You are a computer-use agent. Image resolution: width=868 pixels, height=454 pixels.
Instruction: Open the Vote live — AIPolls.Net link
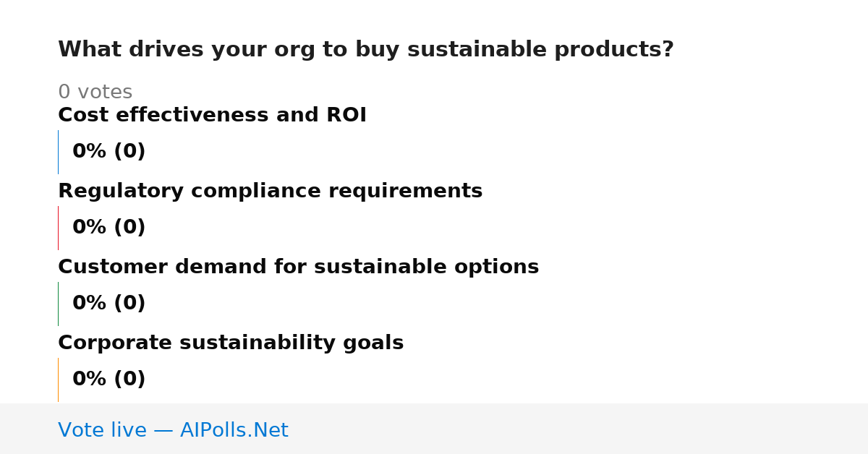click(x=173, y=430)
